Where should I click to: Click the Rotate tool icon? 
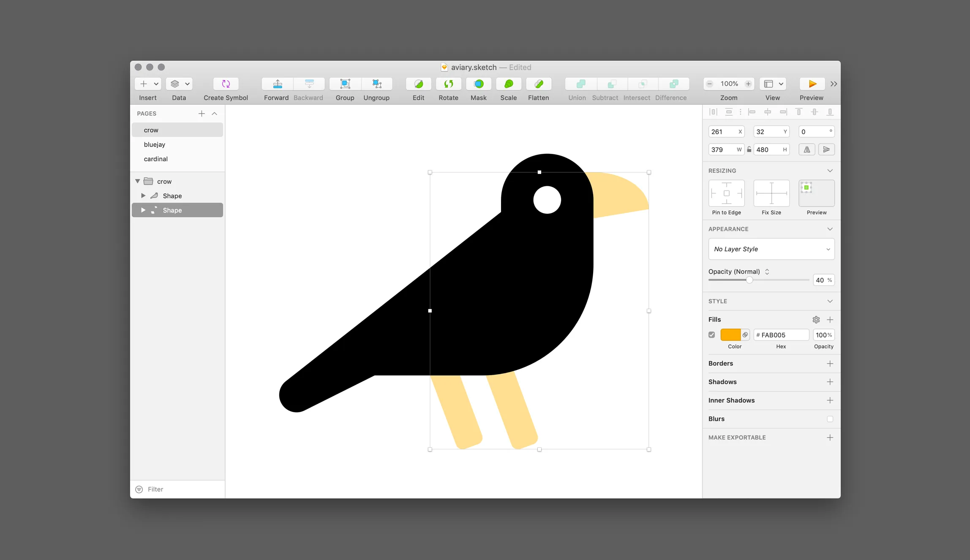pyautogui.click(x=448, y=84)
